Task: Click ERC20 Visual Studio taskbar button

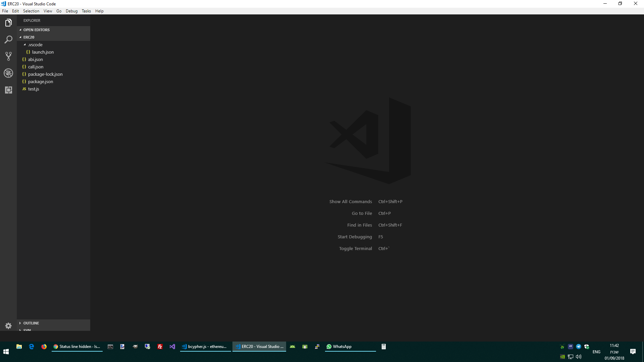Action: [x=259, y=347]
